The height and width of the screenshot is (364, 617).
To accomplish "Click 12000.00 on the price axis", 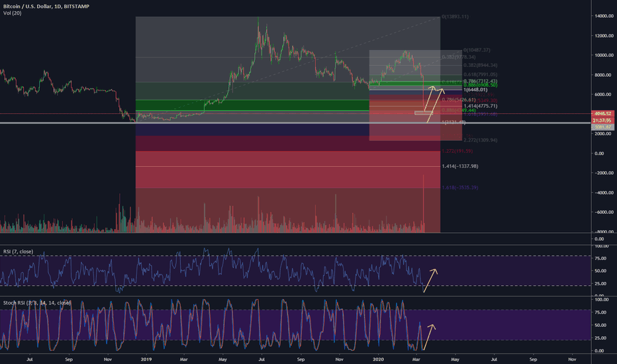I will click(603, 36).
